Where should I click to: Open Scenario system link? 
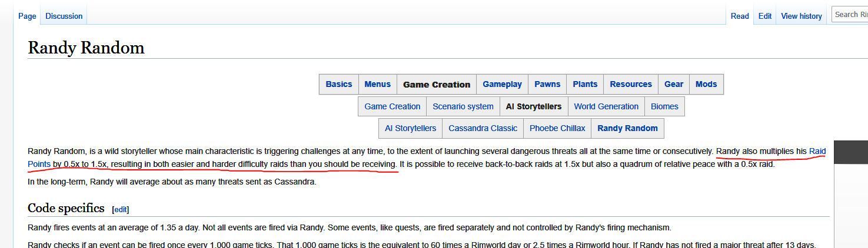[x=463, y=106]
